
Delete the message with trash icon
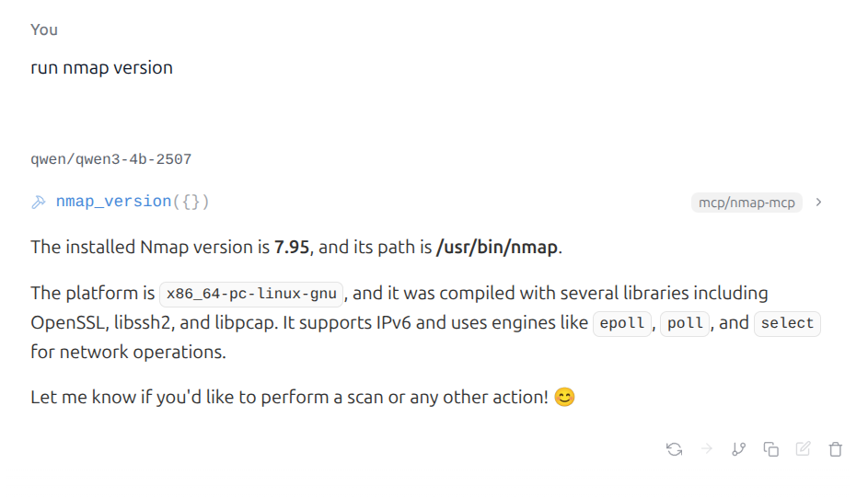[836, 449]
